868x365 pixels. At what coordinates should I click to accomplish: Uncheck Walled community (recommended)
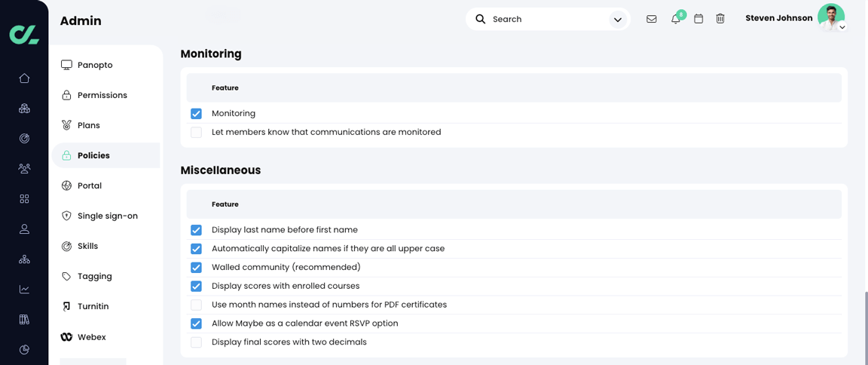click(196, 268)
